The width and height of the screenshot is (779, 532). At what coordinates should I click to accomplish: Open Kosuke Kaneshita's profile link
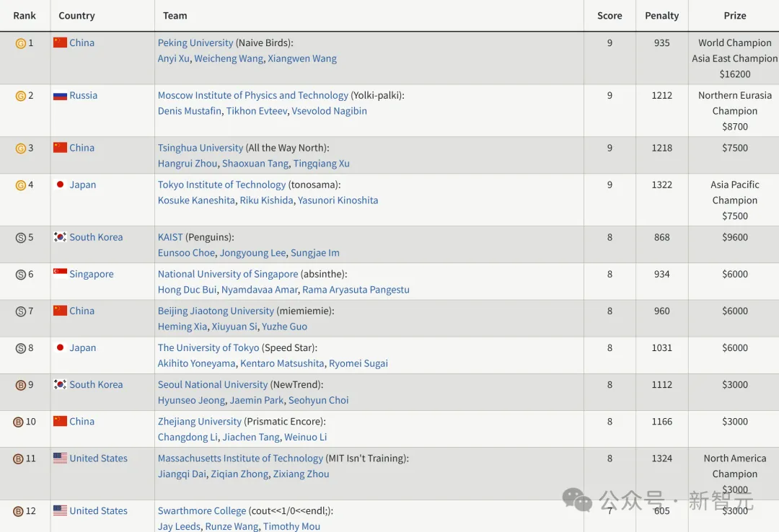196,200
